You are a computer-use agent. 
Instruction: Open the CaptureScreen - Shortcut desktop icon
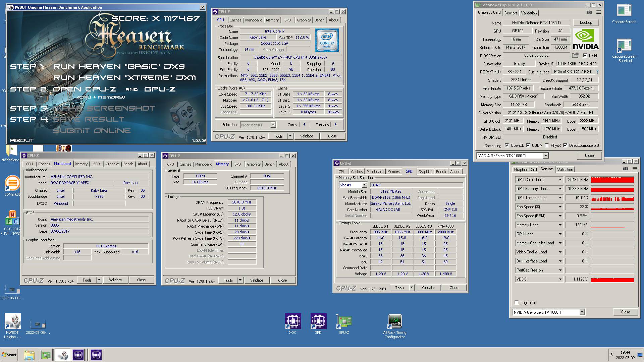click(624, 51)
